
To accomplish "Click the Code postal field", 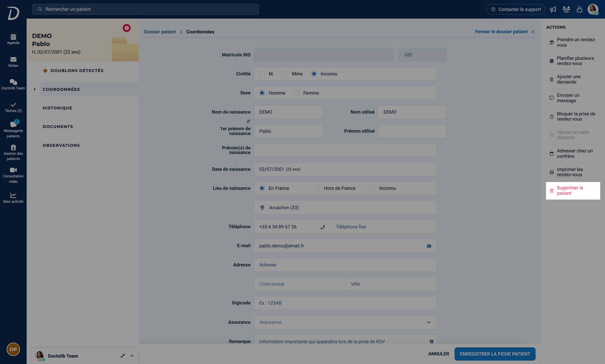I will pos(299,284).
